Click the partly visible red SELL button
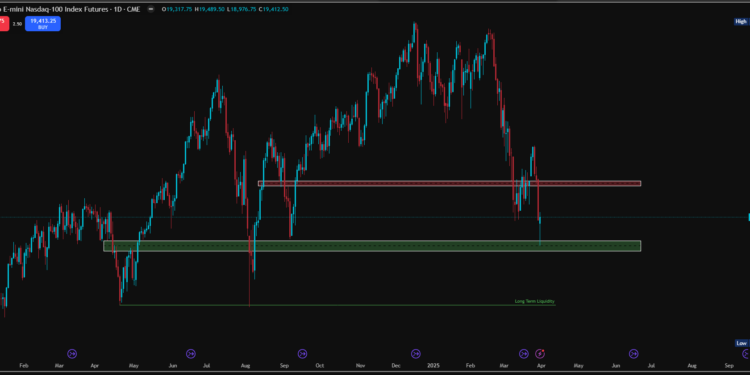Screen dimensions: 750x375 [4, 23]
